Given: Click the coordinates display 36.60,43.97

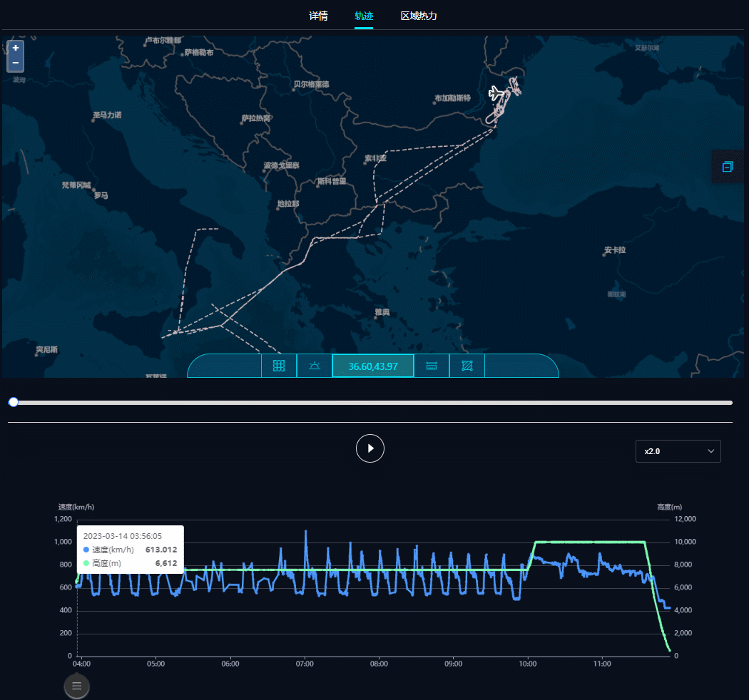Looking at the screenshot, I should tap(373, 366).
